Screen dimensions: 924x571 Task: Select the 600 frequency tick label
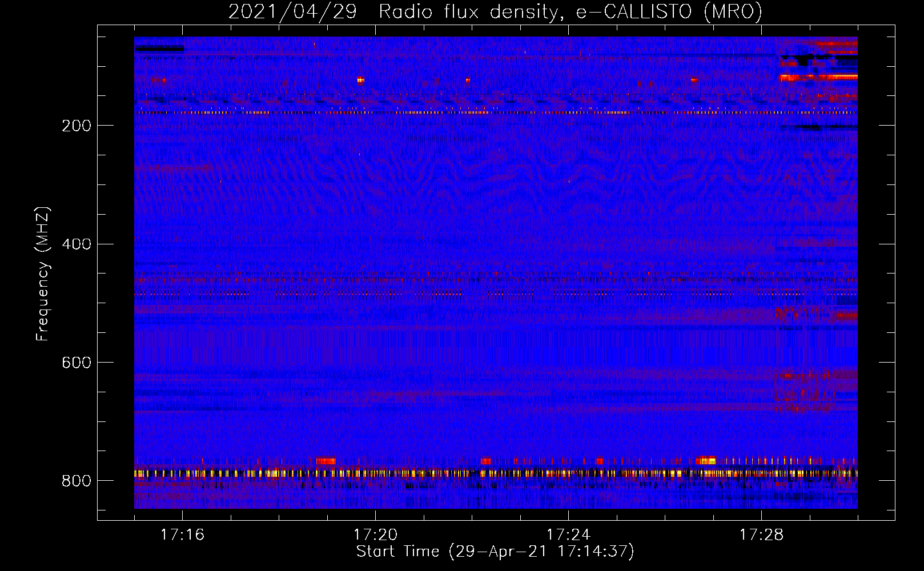(77, 363)
